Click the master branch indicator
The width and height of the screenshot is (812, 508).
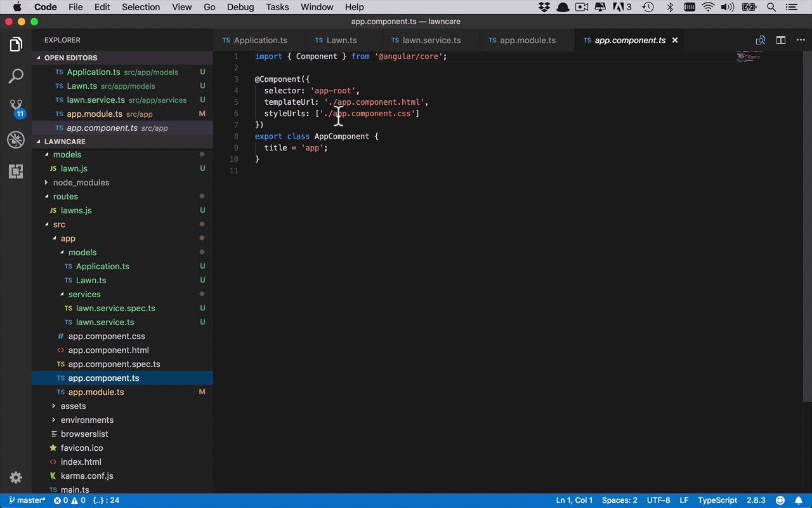point(27,500)
